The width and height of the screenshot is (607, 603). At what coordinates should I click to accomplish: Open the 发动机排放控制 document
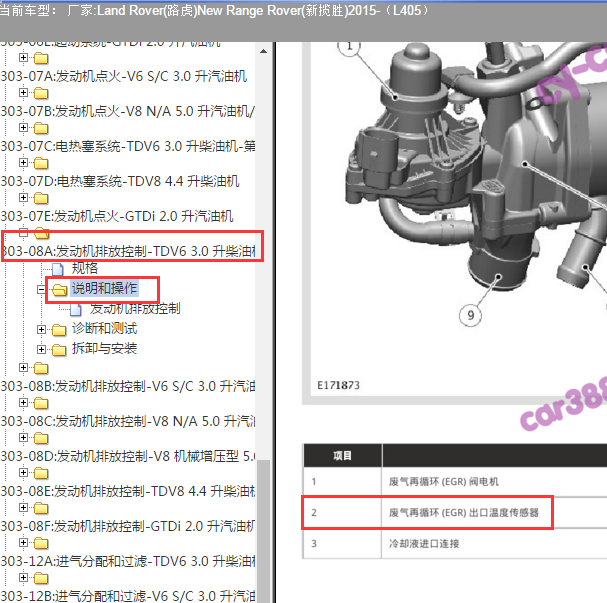click(135, 308)
